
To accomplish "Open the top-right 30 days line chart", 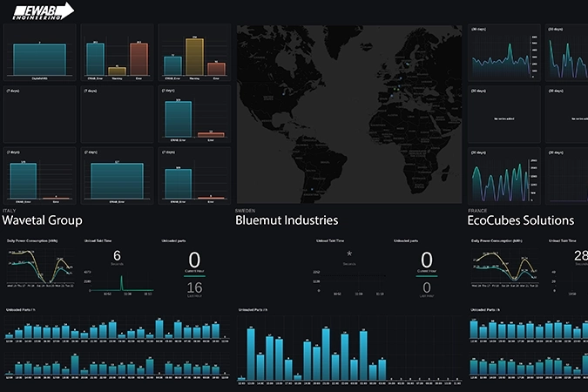I will coord(566,56).
